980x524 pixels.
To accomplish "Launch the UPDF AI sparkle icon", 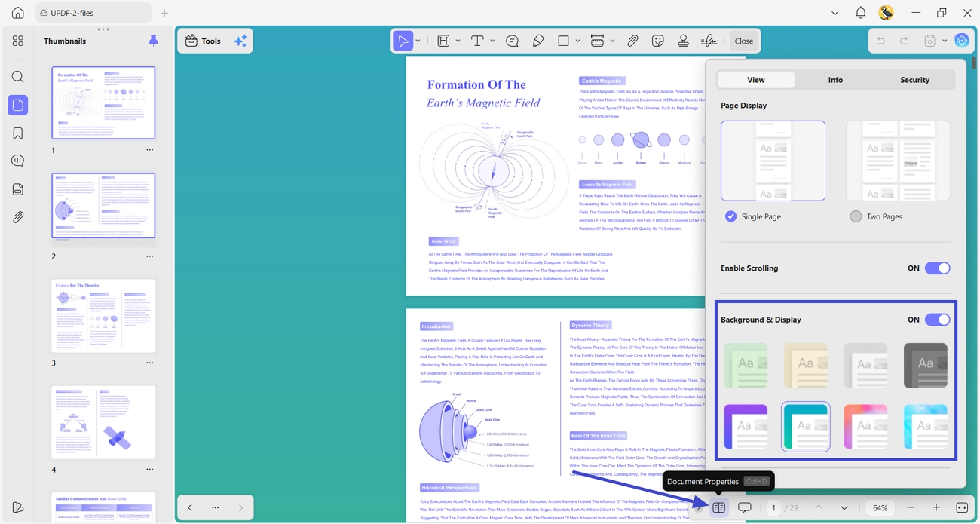I will pyautogui.click(x=240, y=41).
